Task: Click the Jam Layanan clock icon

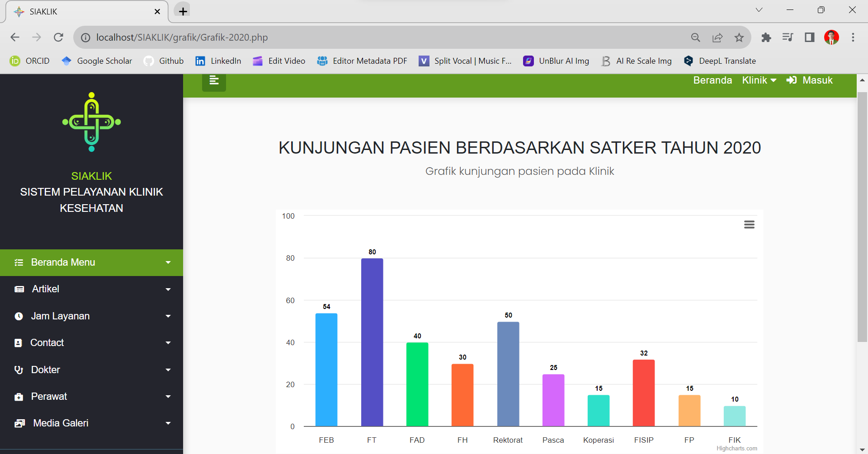Action: point(19,316)
